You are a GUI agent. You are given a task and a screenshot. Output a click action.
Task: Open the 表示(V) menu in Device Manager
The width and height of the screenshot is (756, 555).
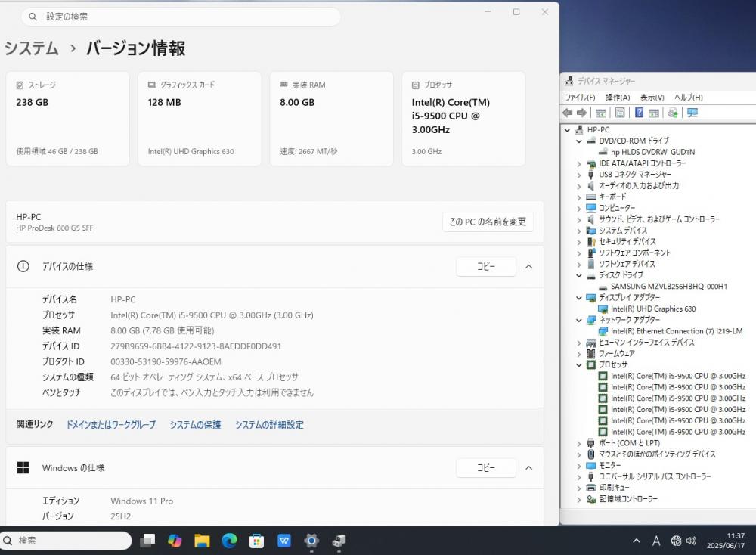click(652, 98)
